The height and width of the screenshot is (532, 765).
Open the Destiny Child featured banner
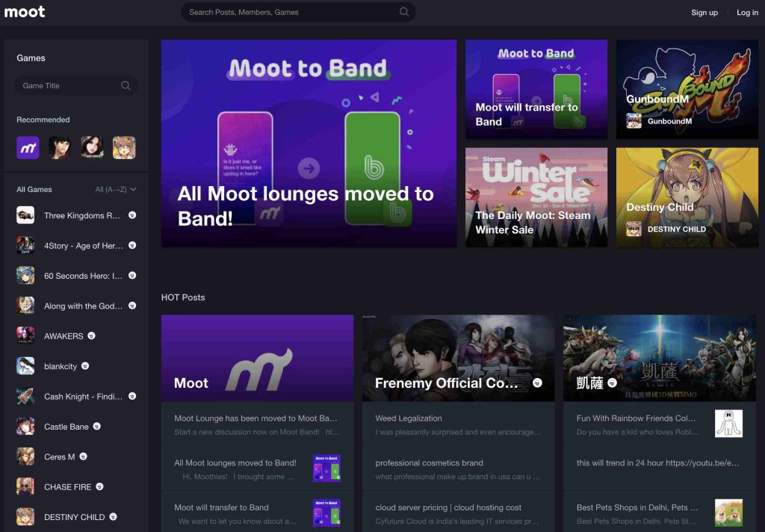(x=687, y=197)
